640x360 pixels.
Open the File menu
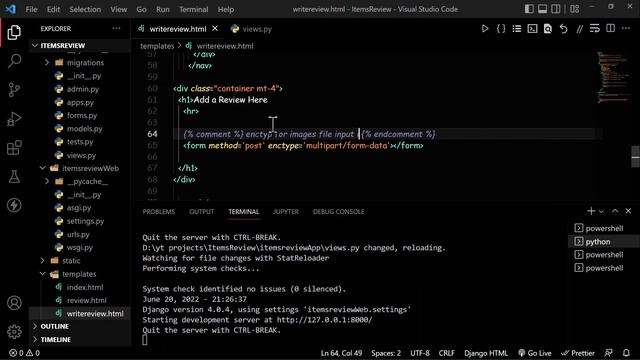click(31, 9)
